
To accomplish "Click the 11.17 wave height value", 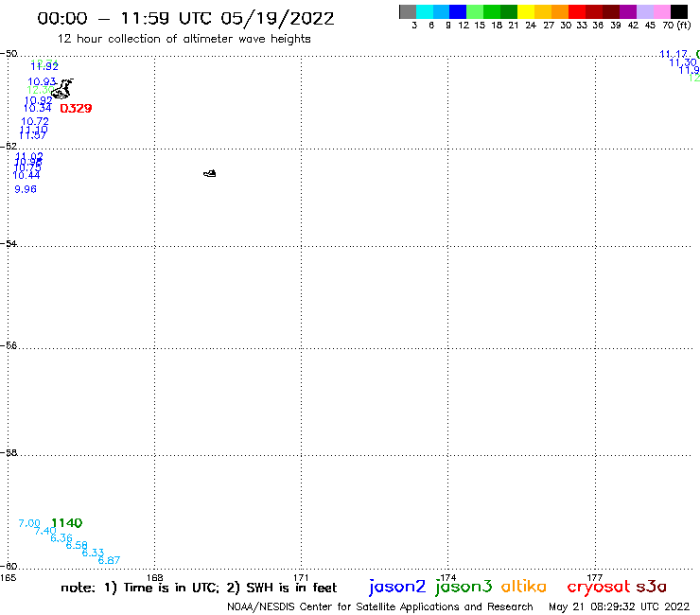I will coord(674,54).
